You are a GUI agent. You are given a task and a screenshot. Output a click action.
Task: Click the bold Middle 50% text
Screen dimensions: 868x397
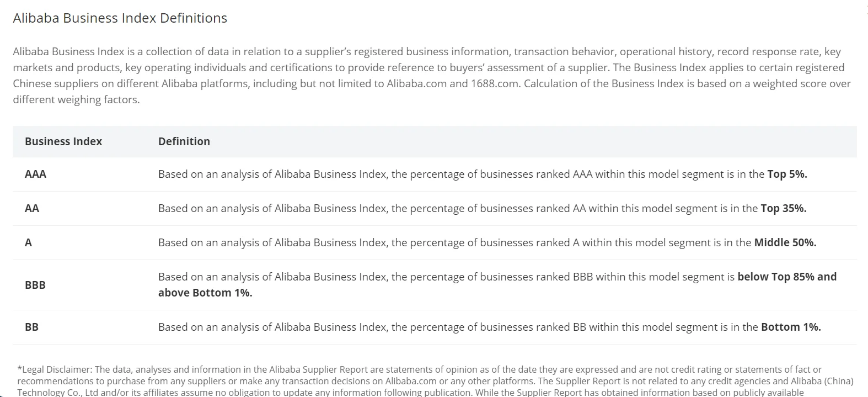tap(785, 242)
